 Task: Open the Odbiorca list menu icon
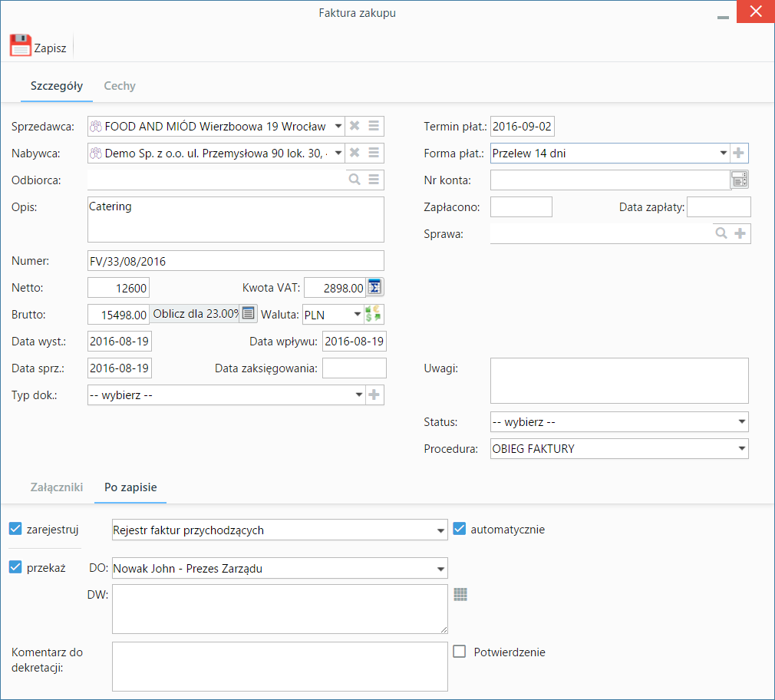tap(374, 180)
